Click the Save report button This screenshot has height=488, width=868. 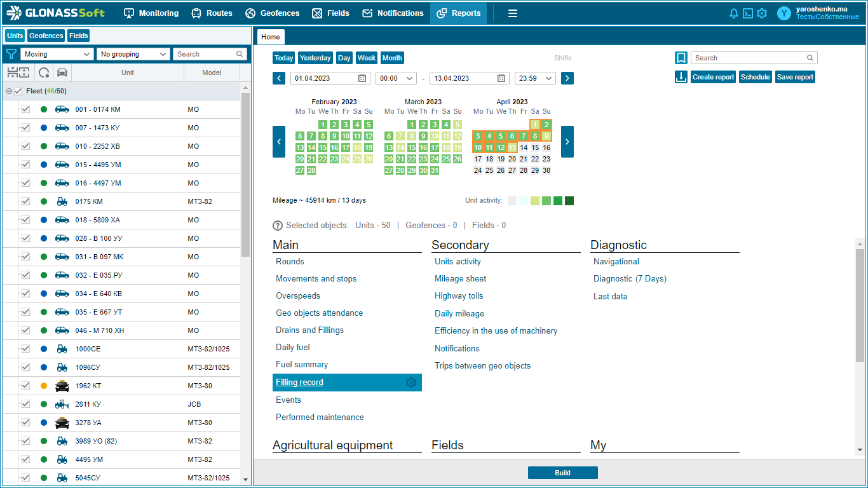point(795,77)
